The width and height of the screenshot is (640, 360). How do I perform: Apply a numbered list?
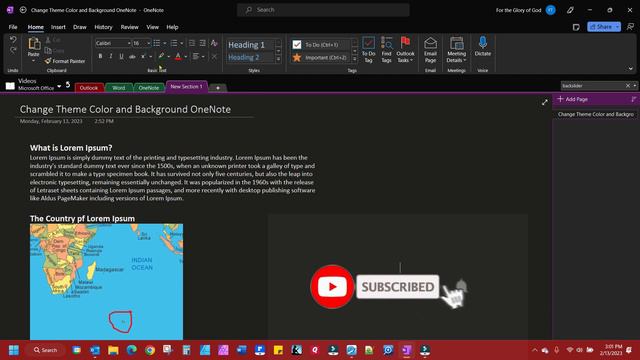pos(174,43)
